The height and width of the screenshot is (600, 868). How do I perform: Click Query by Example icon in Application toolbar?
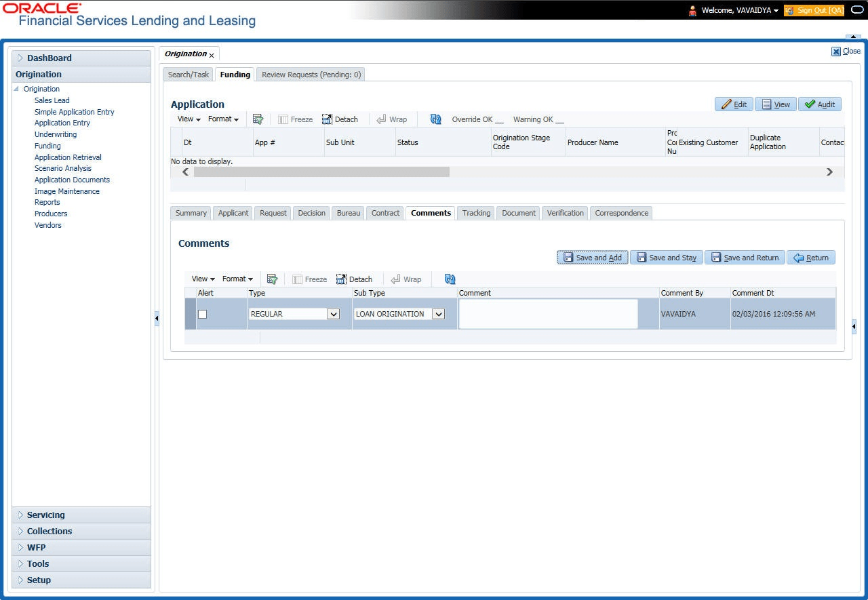(258, 119)
